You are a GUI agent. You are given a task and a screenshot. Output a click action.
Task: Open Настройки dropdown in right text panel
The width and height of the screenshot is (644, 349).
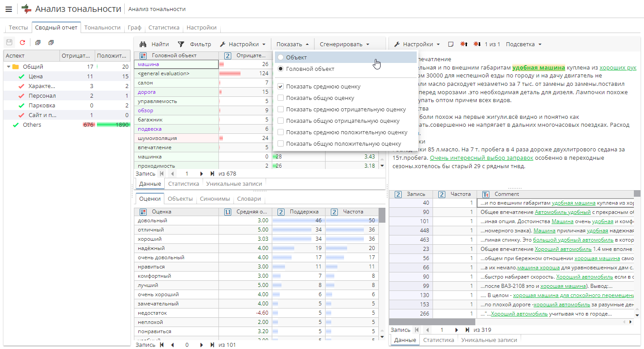tap(417, 44)
